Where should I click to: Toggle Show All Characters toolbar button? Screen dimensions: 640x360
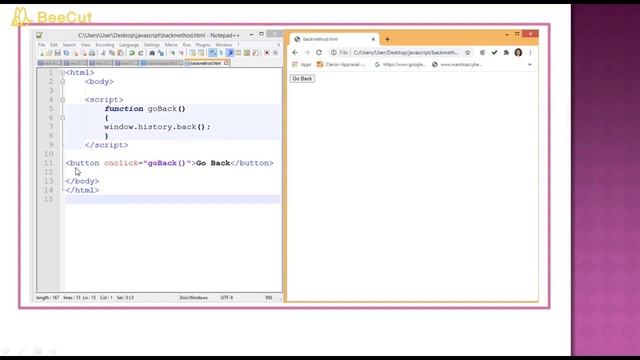click(x=221, y=53)
